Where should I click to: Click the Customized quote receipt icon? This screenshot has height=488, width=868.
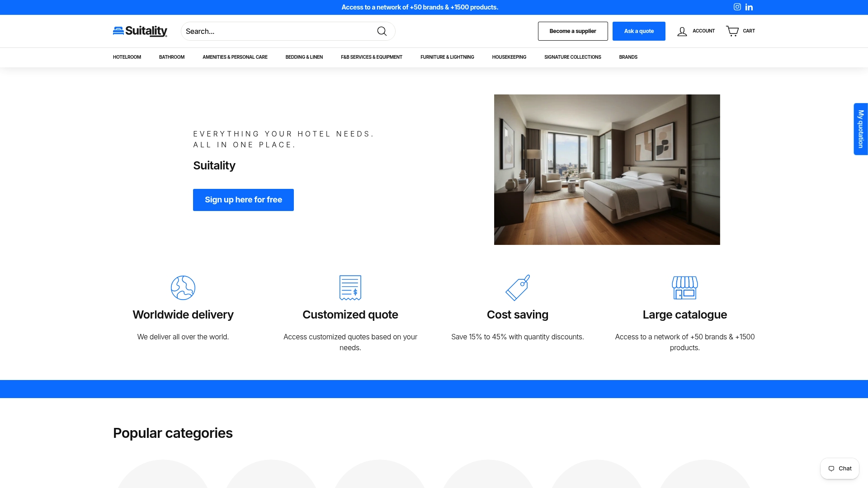pyautogui.click(x=350, y=288)
